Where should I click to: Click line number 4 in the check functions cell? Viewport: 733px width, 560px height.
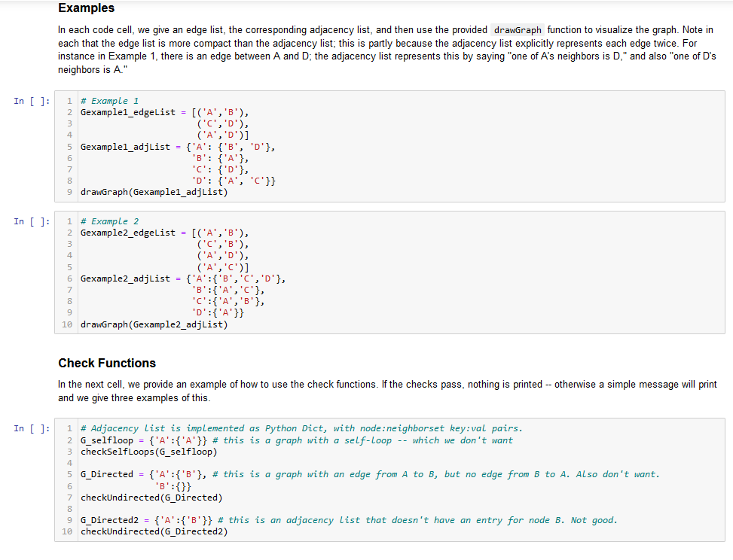point(69,463)
